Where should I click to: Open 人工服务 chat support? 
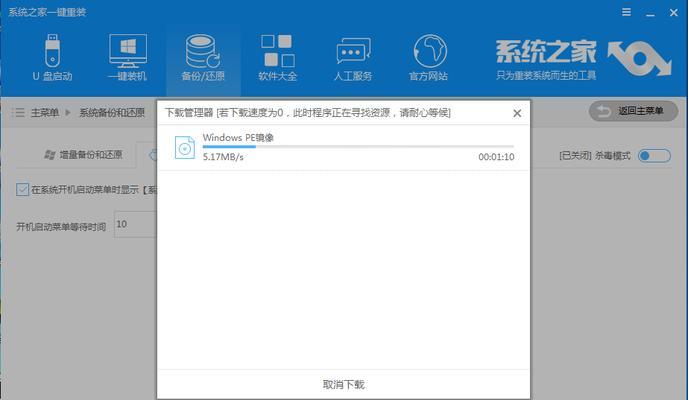click(353, 58)
